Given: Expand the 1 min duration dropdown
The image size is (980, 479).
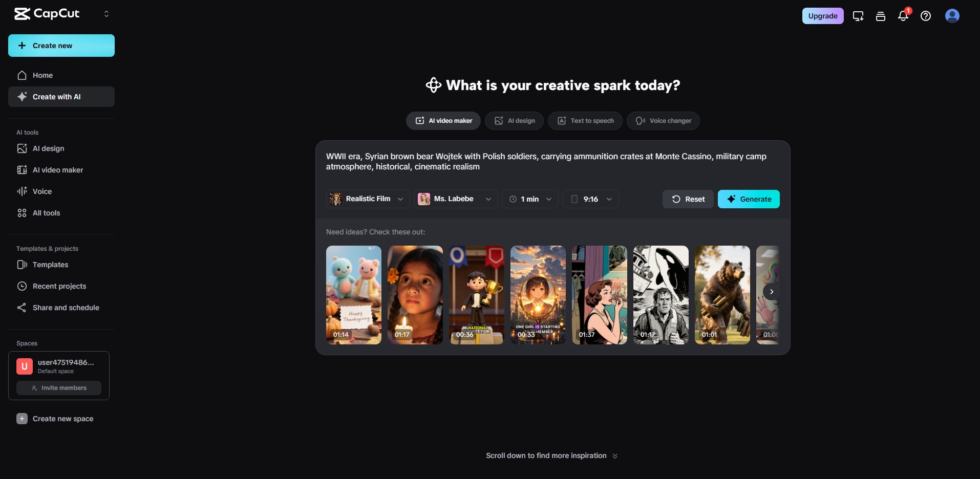Looking at the screenshot, I should pyautogui.click(x=530, y=199).
